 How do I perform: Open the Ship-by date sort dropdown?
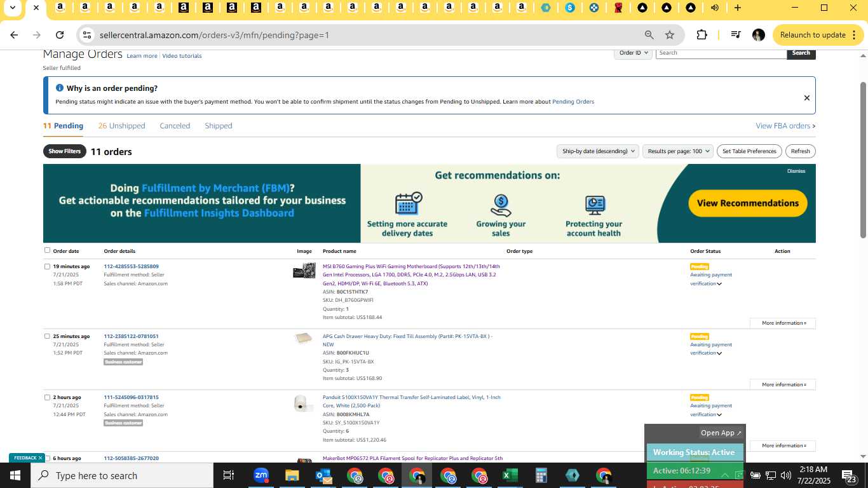tap(597, 151)
